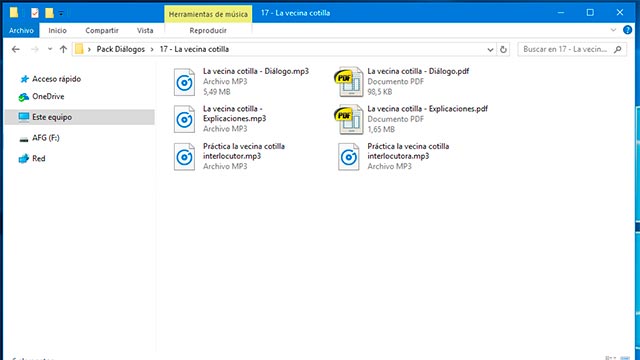The width and height of the screenshot is (640, 360).
Task: Expand the chevron before Pack Diálogos
Action: point(89,49)
